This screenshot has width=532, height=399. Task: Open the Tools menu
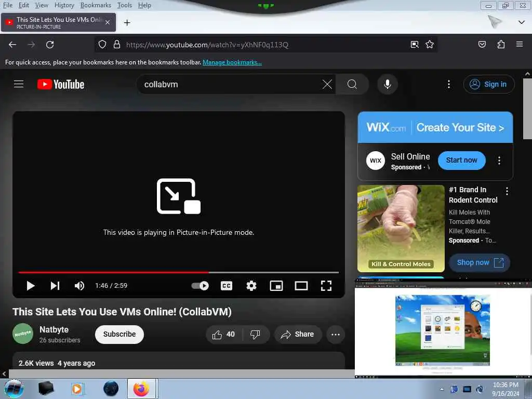pyautogui.click(x=125, y=5)
